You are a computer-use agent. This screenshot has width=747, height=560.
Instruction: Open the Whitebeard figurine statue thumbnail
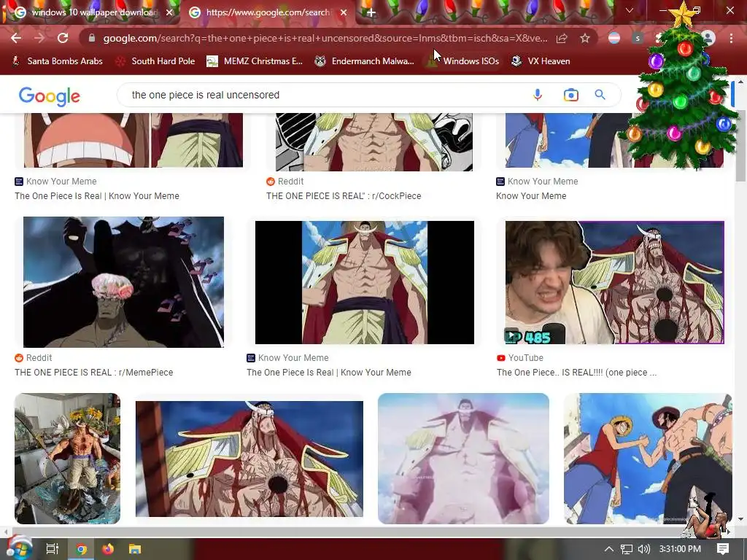pos(67,459)
